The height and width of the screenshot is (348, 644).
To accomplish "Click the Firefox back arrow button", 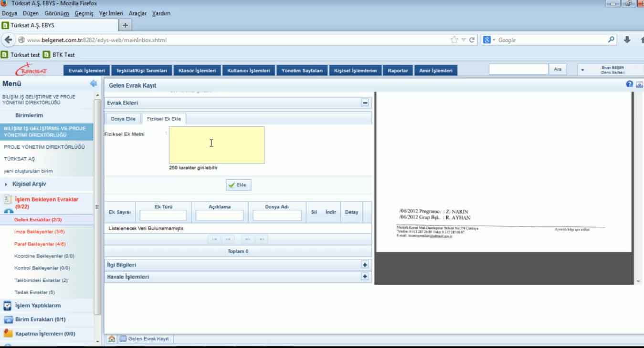I will (x=9, y=40).
